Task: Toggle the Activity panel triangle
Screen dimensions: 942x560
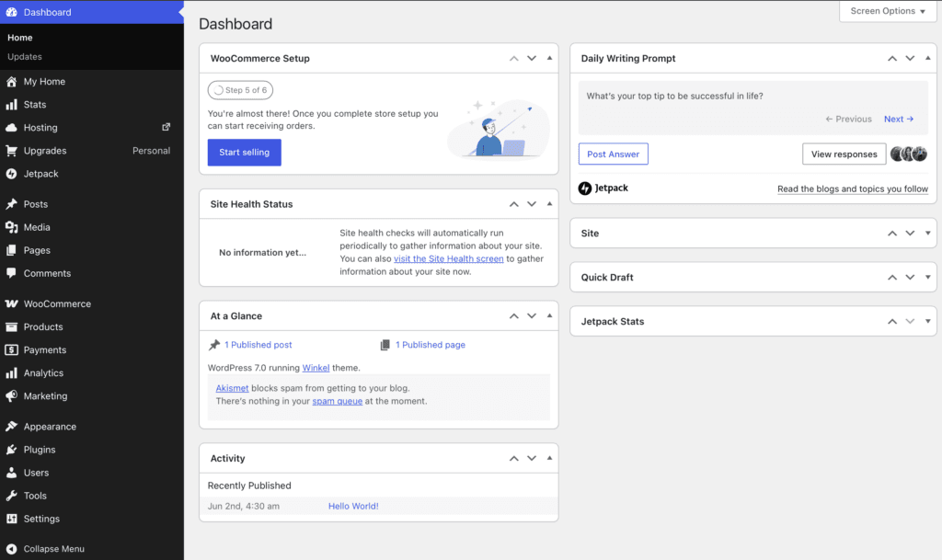Action: click(x=549, y=458)
